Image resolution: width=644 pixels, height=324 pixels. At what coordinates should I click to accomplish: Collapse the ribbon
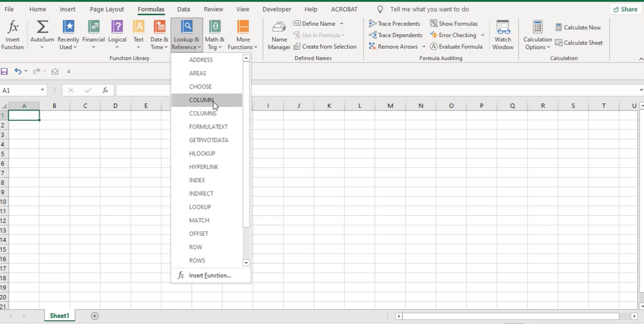pos(641,59)
